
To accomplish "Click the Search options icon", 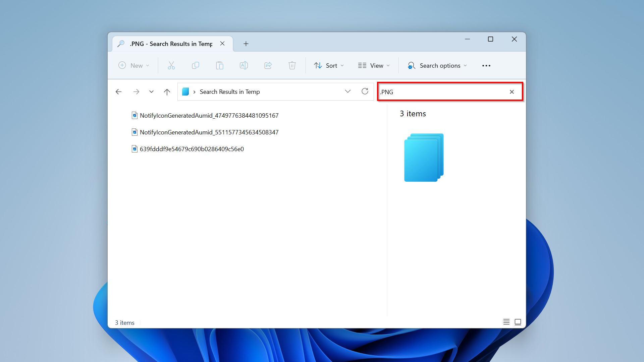I will (411, 65).
